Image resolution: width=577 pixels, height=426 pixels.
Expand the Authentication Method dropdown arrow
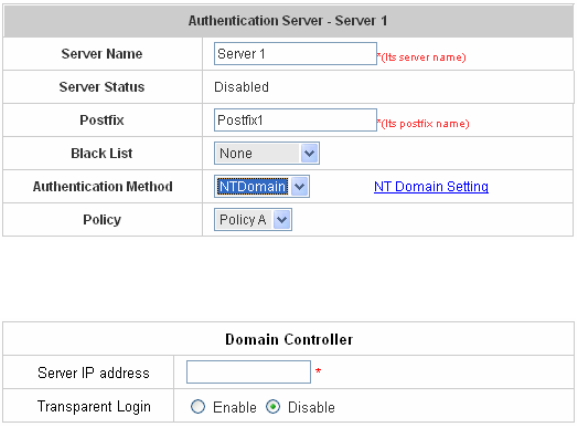[x=300, y=187]
